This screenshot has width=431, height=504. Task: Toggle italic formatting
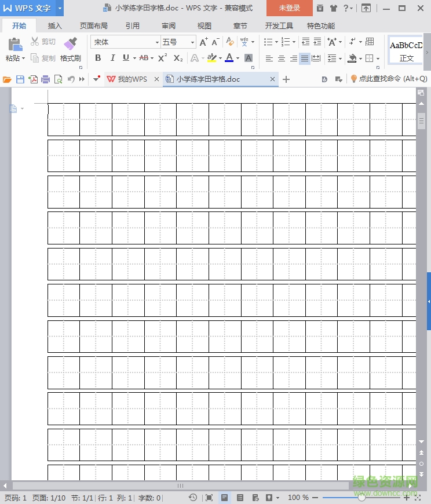point(112,58)
